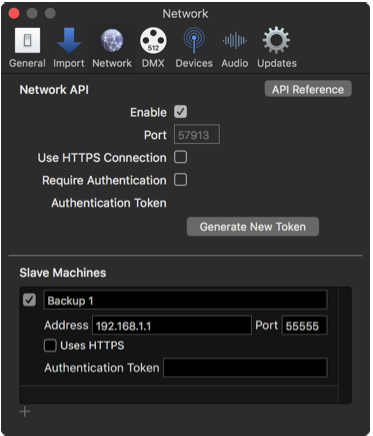This screenshot has width=373, height=436.
Task: Toggle the Network API Enable checkbox
Action: [180, 112]
